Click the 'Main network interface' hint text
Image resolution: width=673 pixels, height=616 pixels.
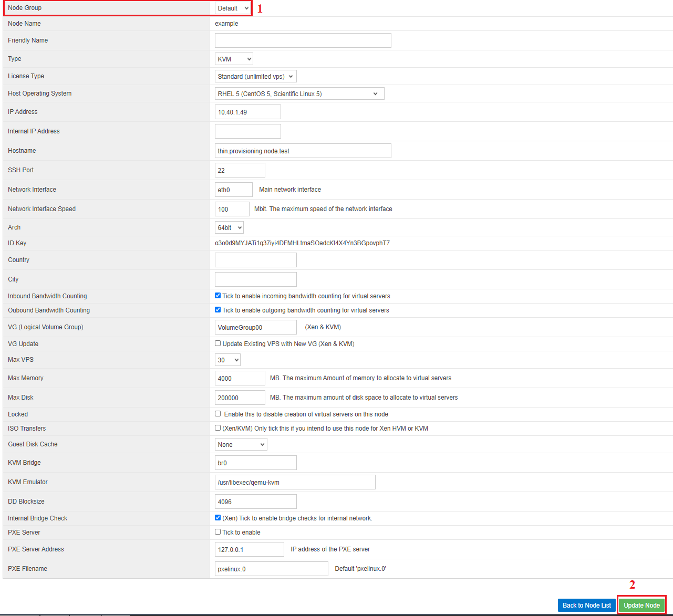coord(290,190)
